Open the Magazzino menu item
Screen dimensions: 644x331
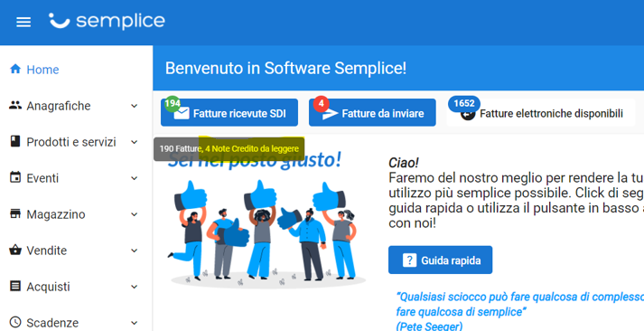[76, 214]
